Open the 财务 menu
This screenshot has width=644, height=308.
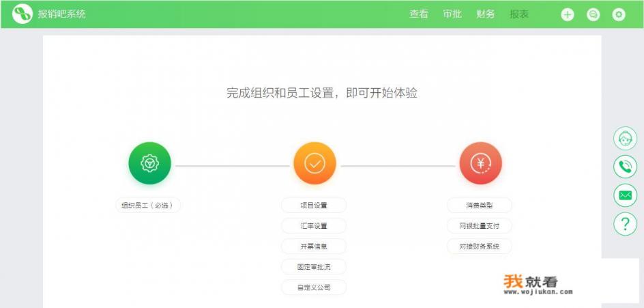(486, 14)
